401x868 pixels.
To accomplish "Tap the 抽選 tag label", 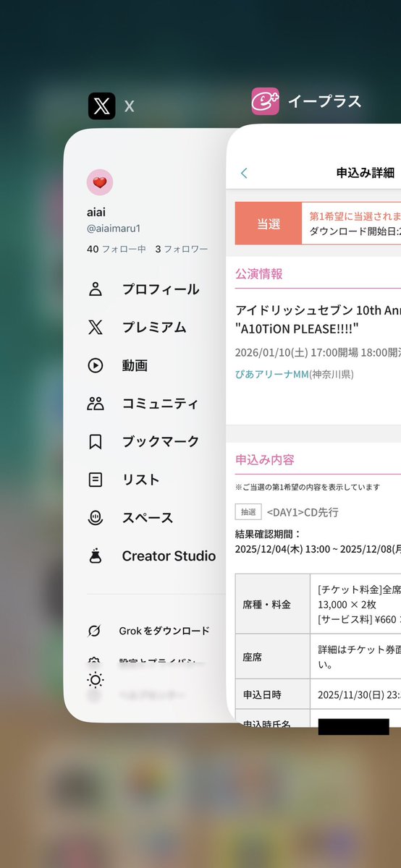I will (x=248, y=512).
